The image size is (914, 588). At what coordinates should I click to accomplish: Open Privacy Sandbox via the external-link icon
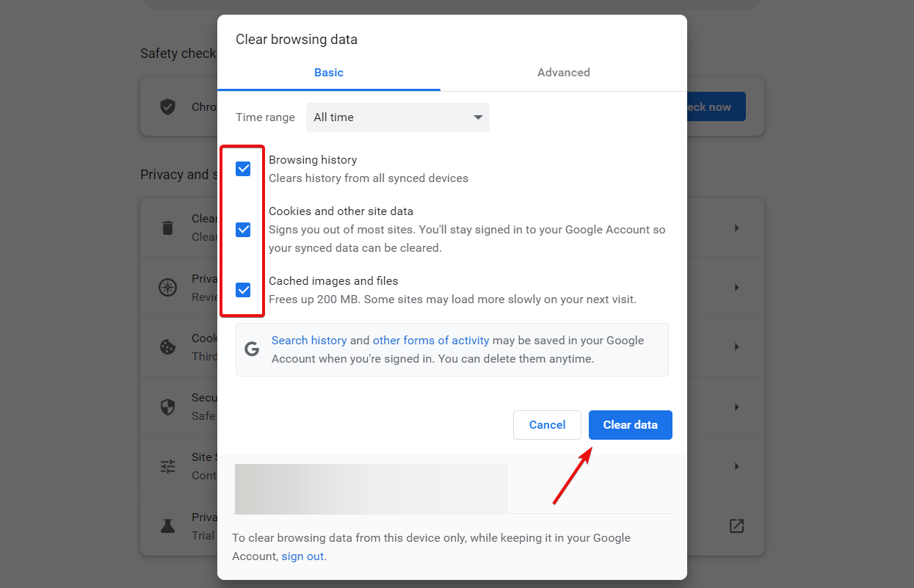pos(736,526)
